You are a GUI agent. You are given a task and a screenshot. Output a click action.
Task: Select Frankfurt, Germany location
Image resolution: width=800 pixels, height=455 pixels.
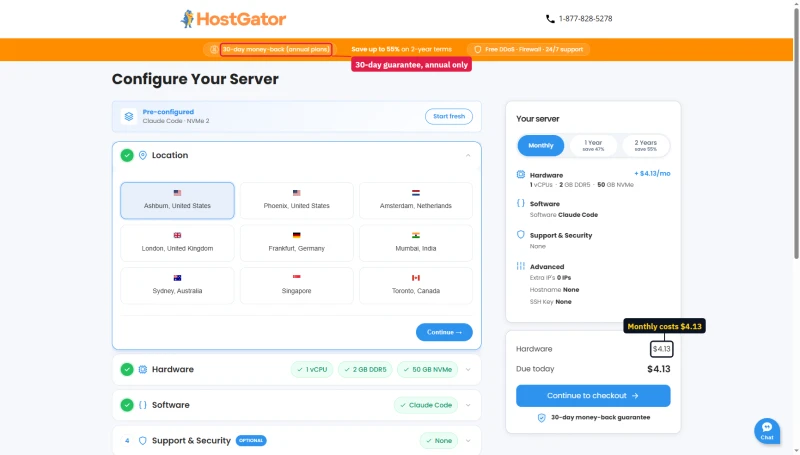click(296, 243)
